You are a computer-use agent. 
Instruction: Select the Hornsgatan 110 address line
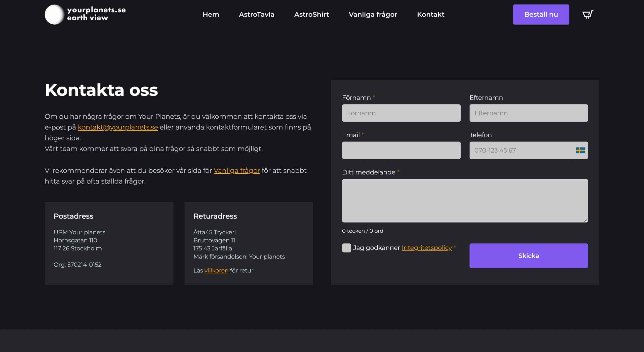pyautogui.click(x=75, y=240)
